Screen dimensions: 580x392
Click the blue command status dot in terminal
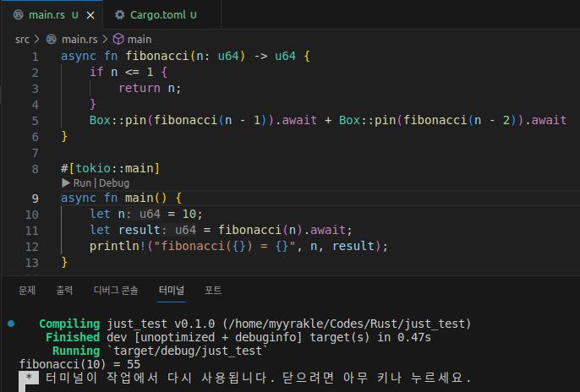[10, 324]
